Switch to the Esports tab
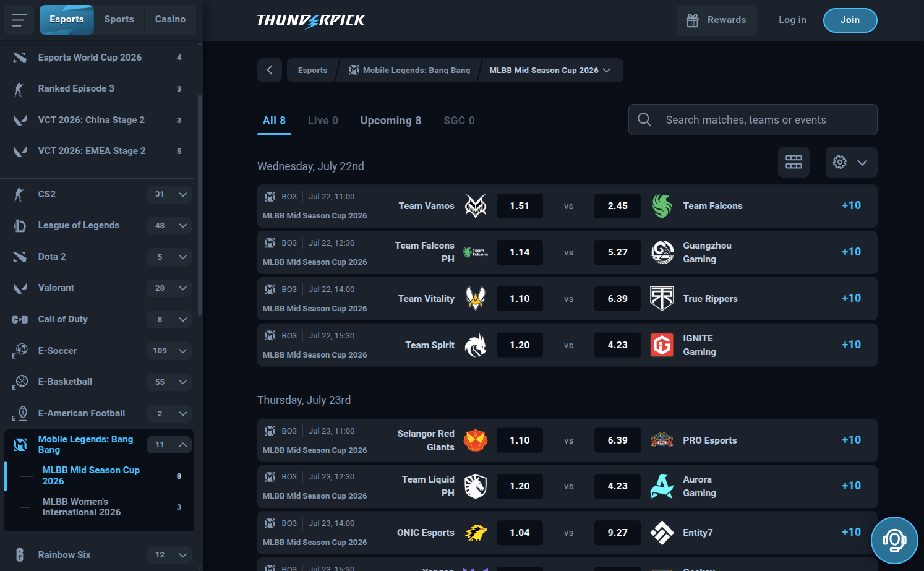Viewport: 924px width, 571px height. coord(67,20)
